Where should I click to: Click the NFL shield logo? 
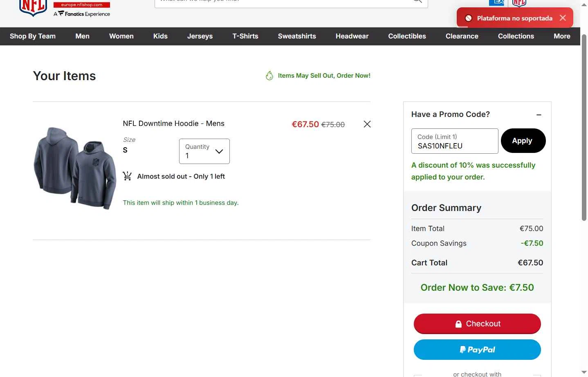pos(33,8)
